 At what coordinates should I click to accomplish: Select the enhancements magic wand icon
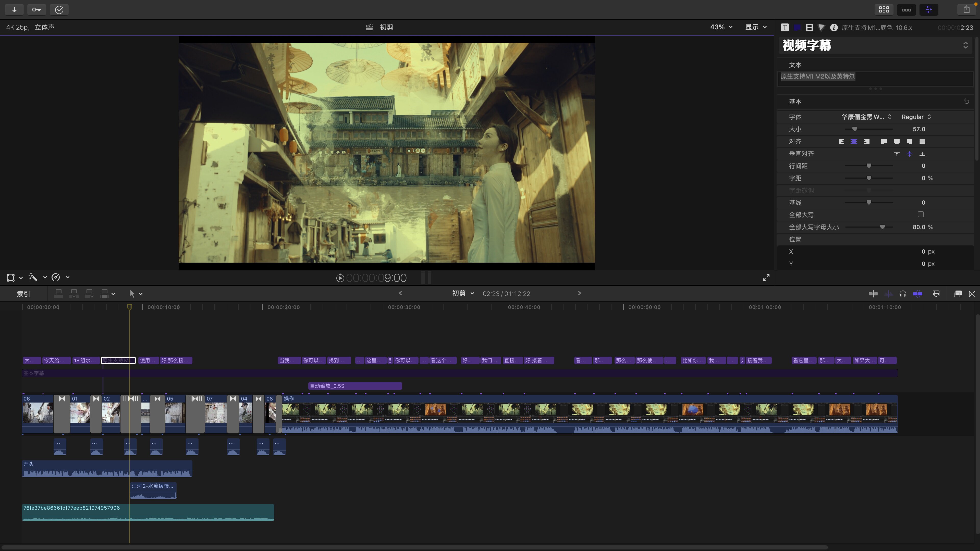(x=33, y=277)
